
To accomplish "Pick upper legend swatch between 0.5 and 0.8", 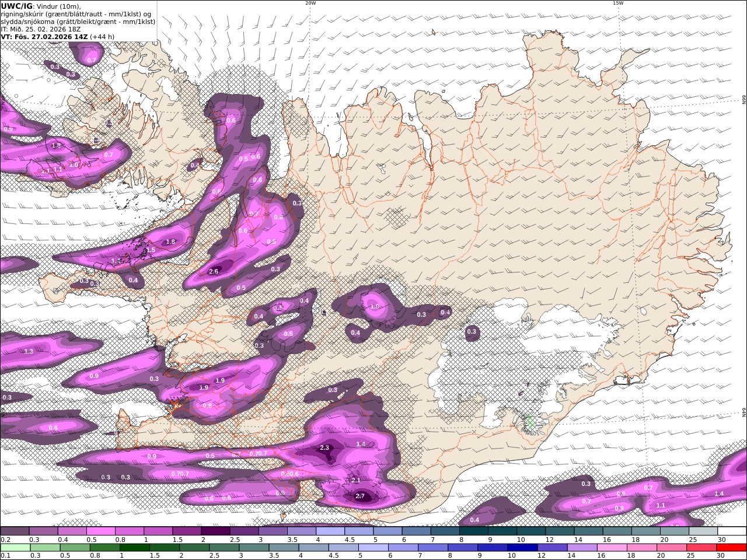I will (x=101, y=531).
